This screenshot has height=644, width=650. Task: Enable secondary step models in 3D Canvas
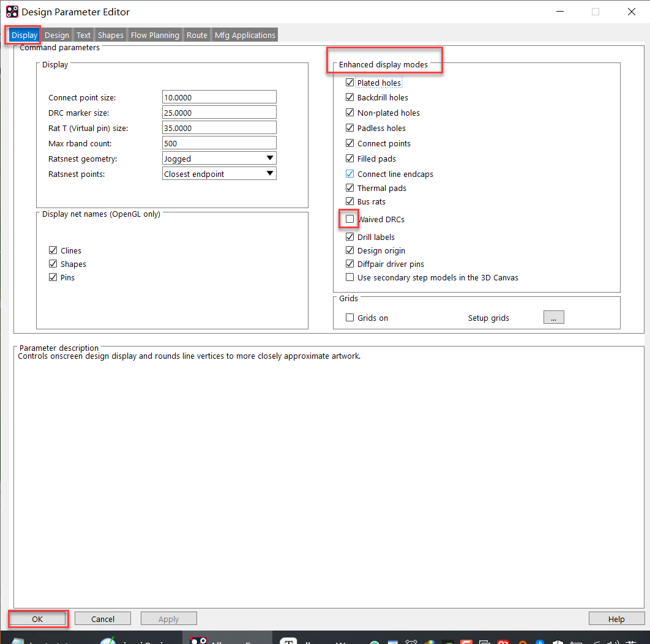point(349,277)
